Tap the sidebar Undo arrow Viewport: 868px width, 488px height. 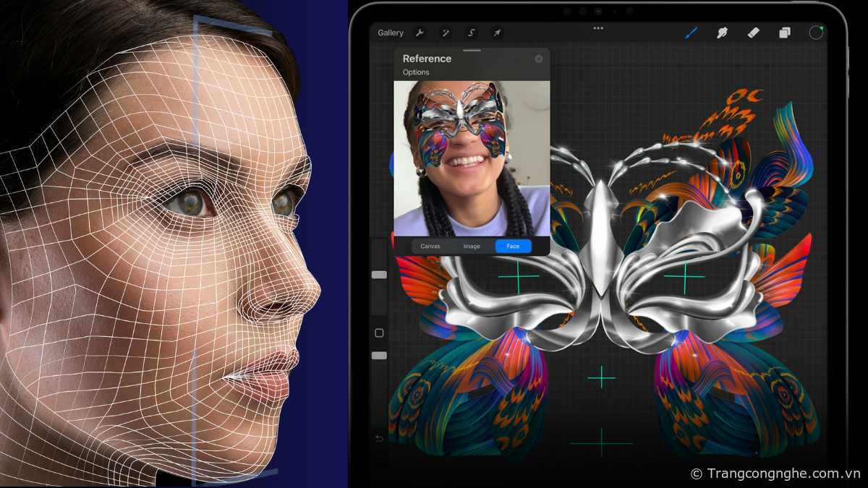379,439
